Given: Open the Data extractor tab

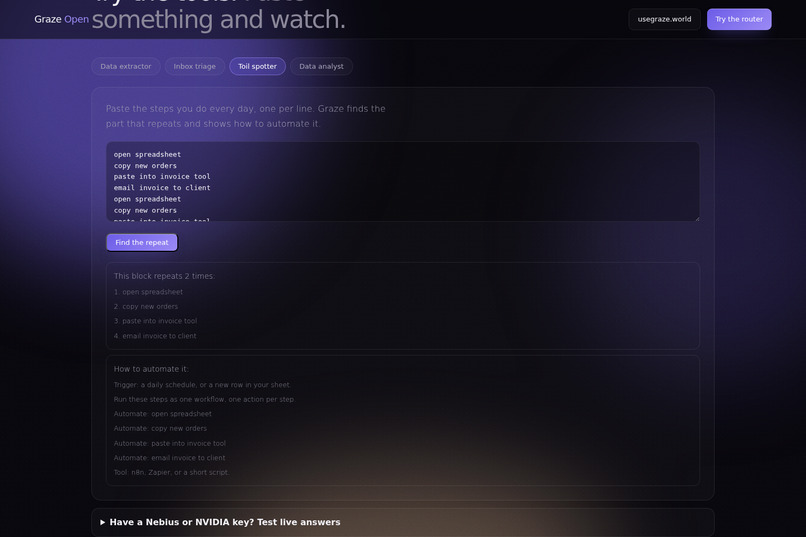Looking at the screenshot, I should point(126,66).
